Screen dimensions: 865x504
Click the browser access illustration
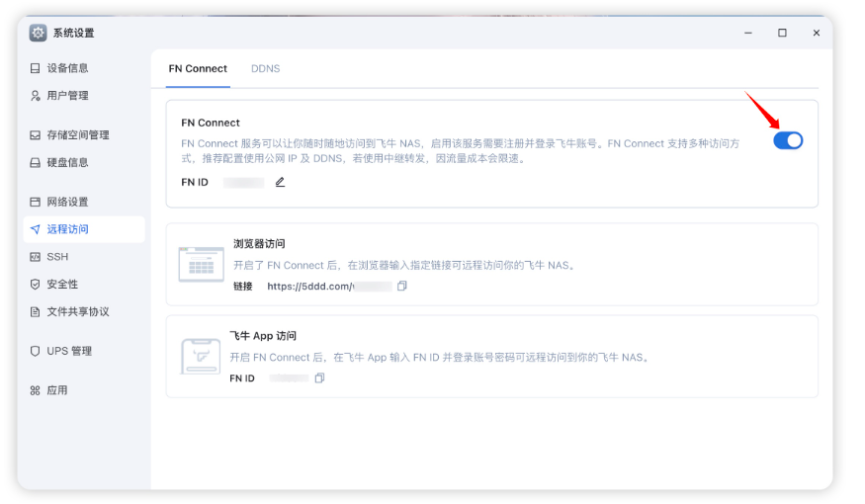coord(202,265)
